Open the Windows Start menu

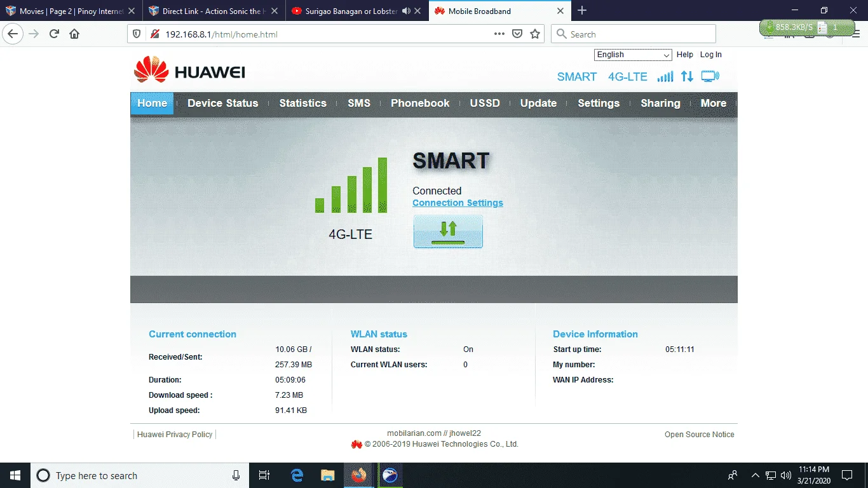tap(15, 475)
